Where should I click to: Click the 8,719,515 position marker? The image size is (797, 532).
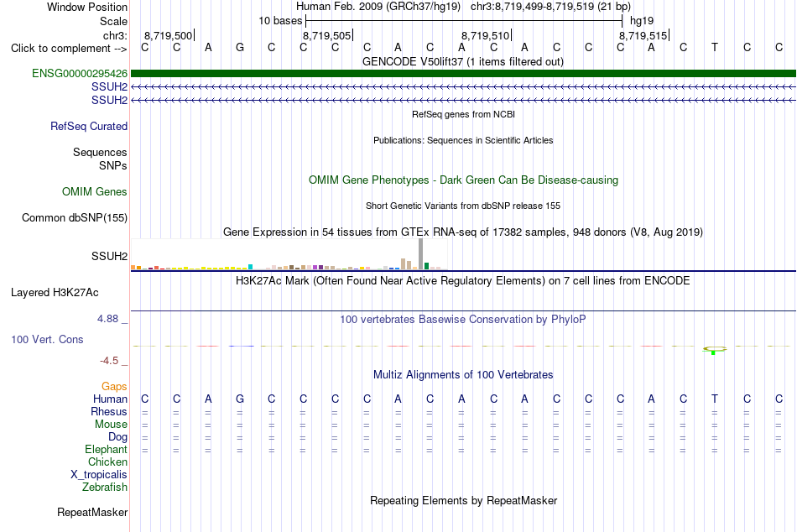(643, 35)
